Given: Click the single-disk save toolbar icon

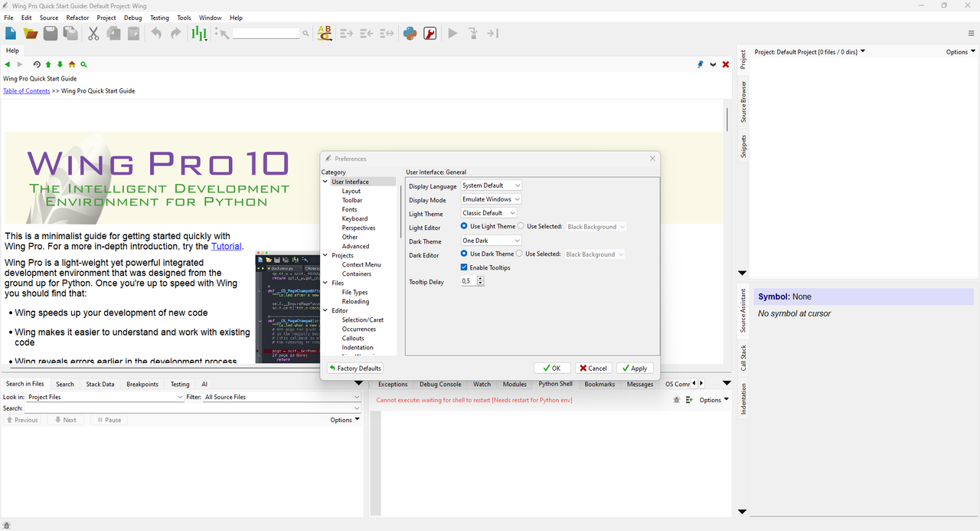Looking at the screenshot, I should 51,33.
